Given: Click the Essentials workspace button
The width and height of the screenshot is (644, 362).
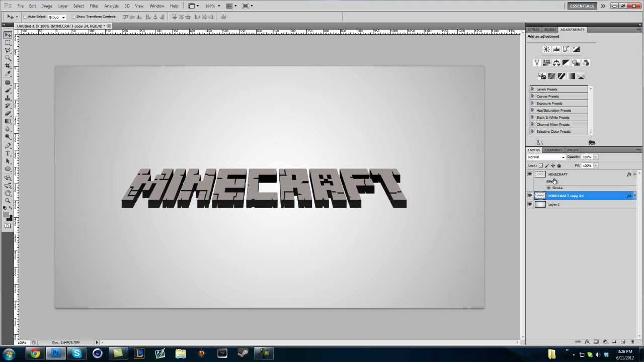Looking at the screenshot, I should point(582,6).
